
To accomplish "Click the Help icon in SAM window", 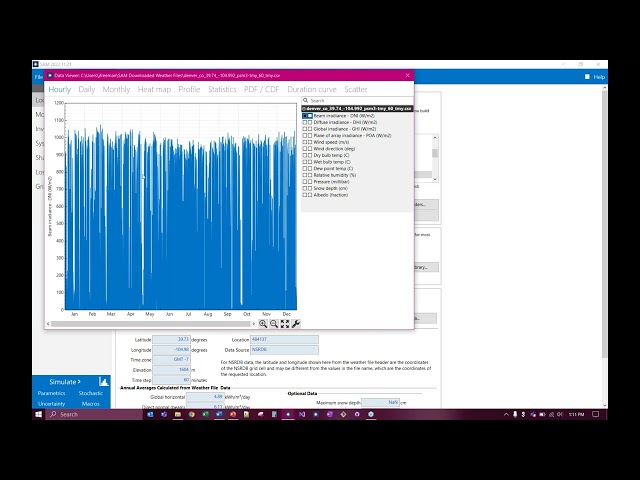I will 587,77.
